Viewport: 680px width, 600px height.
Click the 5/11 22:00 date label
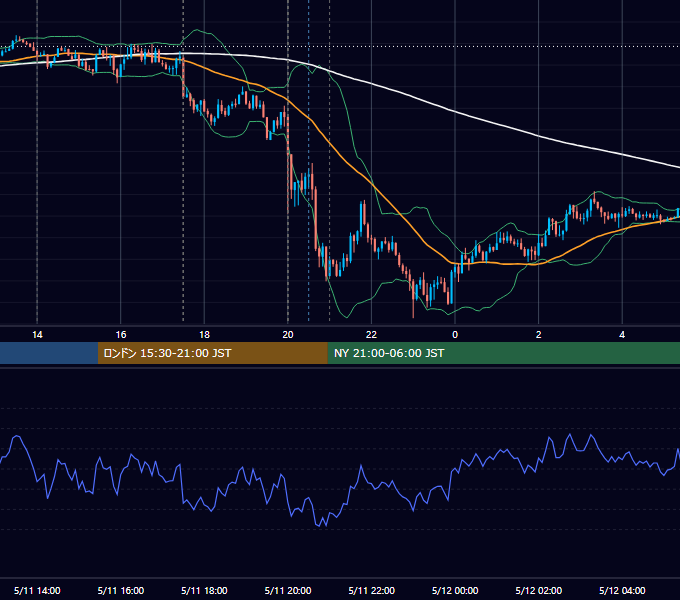pos(372,590)
